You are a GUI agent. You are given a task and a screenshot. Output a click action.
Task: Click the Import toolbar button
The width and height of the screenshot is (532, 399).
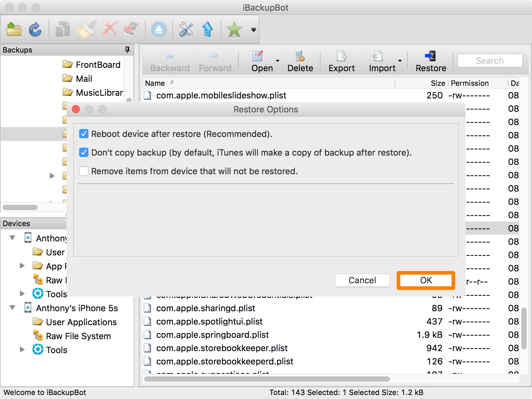pos(382,62)
